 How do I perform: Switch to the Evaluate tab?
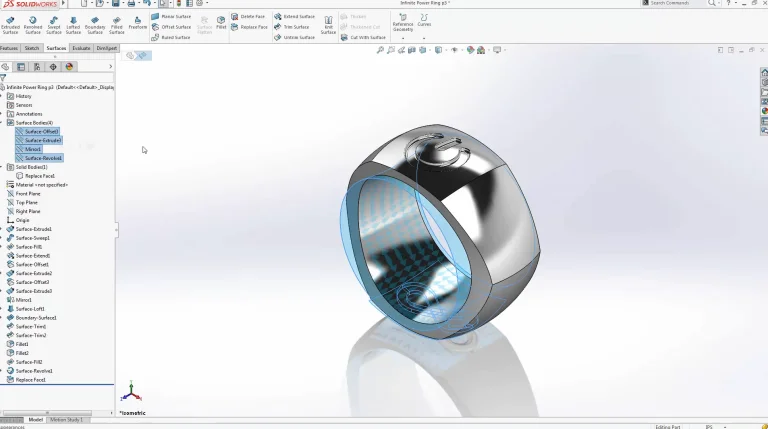(x=81, y=48)
